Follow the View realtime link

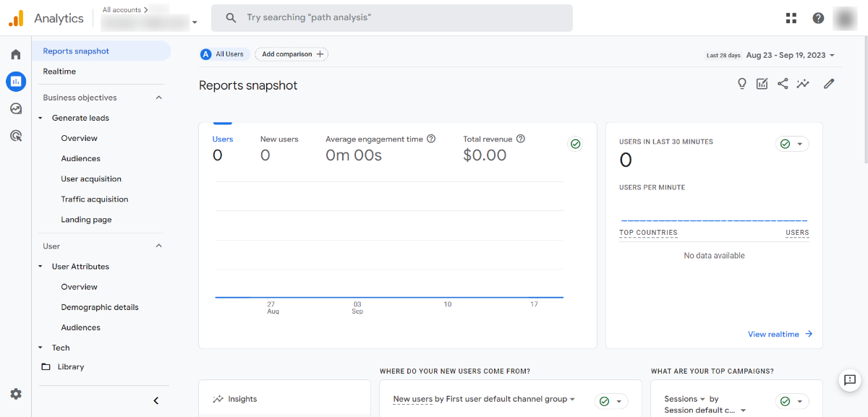pos(780,334)
